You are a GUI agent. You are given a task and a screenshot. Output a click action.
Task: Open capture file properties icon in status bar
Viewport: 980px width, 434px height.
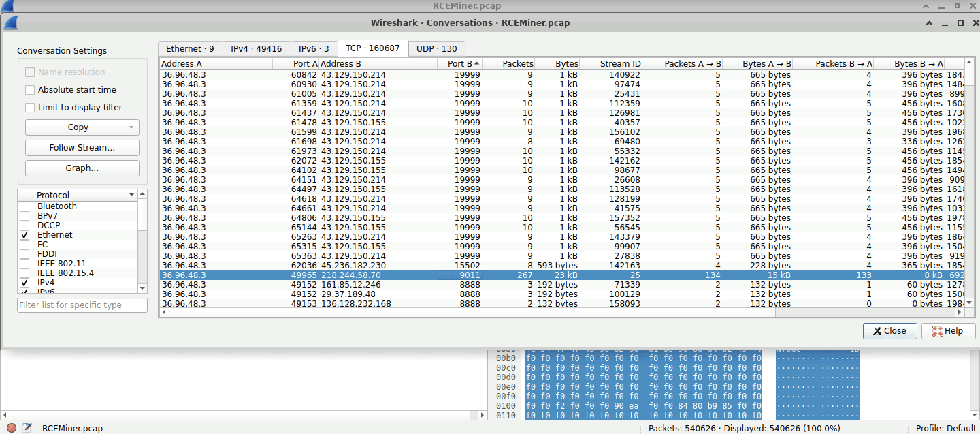click(x=27, y=428)
